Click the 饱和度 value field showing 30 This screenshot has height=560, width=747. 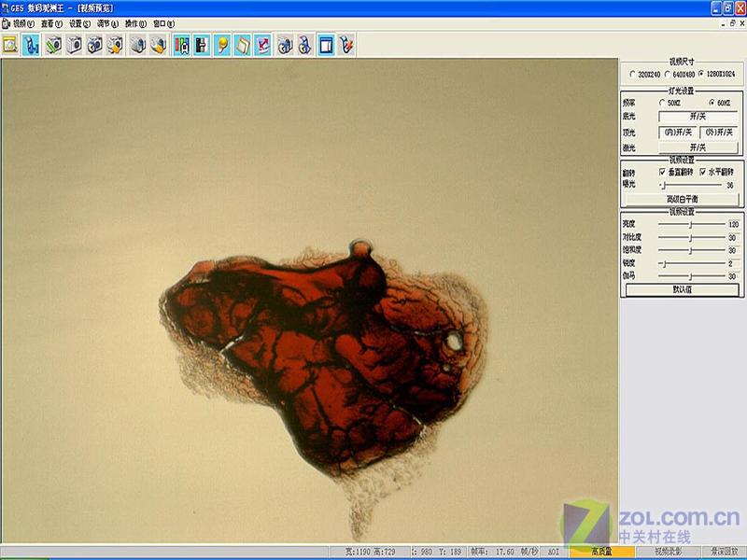[734, 250]
